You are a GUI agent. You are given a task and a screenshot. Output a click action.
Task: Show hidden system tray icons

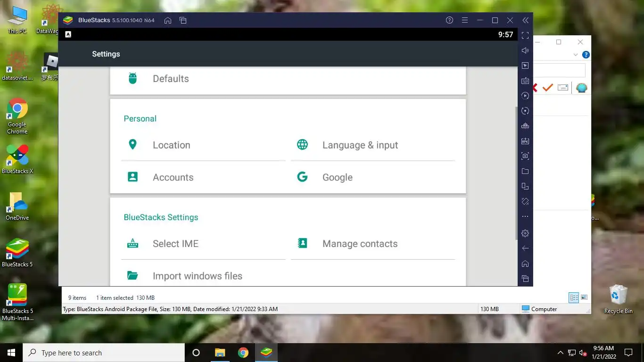pyautogui.click(x=560, y=353)
